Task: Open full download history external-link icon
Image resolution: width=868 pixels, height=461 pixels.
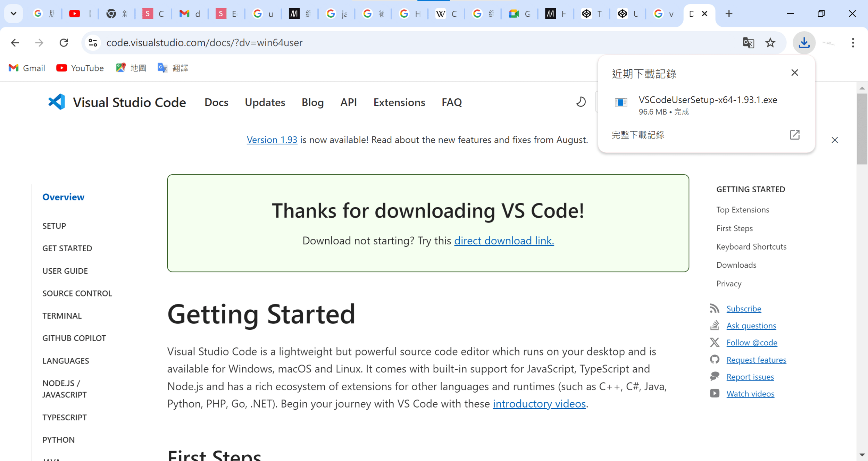Action: (794, 135)
